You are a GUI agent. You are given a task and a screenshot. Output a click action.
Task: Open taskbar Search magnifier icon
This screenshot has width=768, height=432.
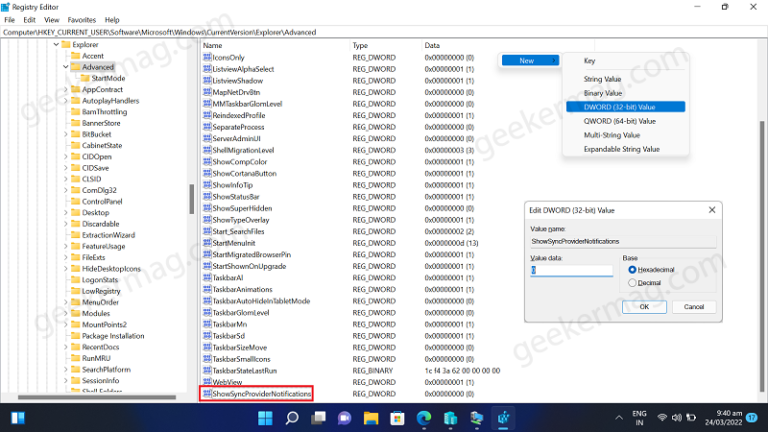click(290, 416)
